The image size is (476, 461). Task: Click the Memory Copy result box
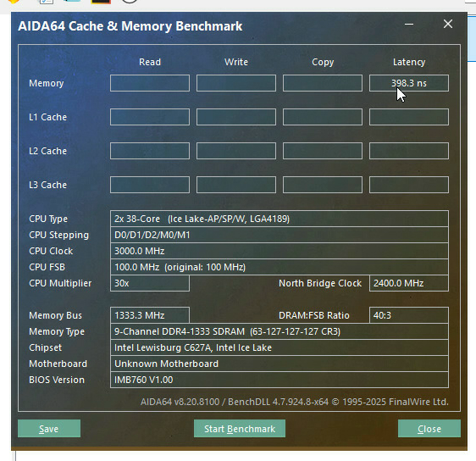coord(323,83)
